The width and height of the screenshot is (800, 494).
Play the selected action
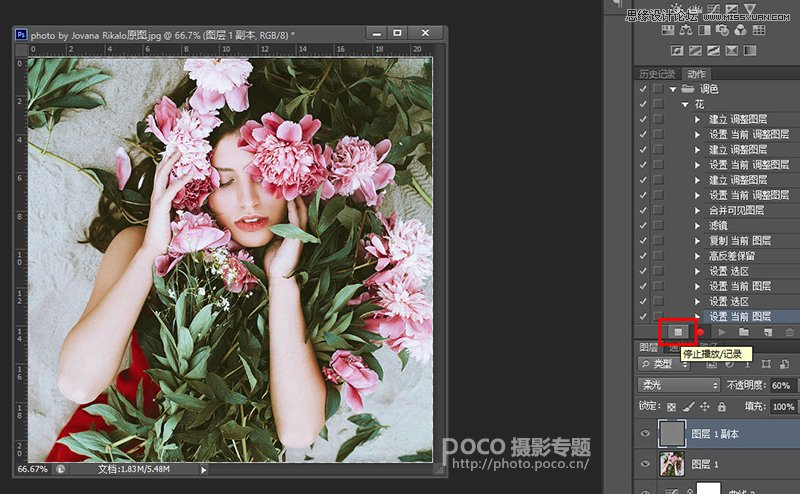tap(722, 332)
